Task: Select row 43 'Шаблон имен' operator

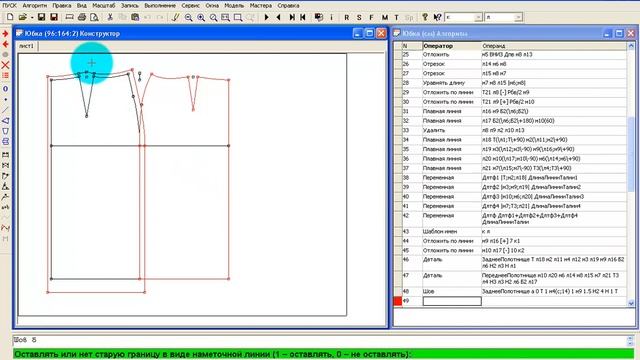Action: click(x=451, y=231)
